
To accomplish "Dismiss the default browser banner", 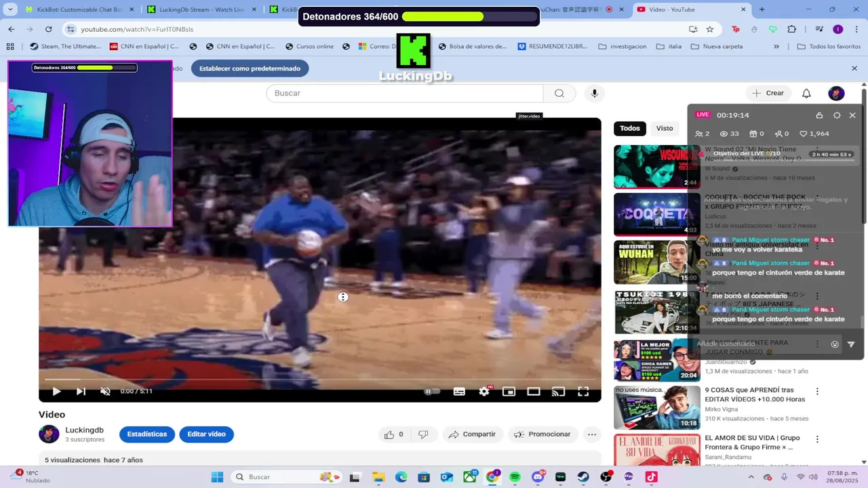I will 854,68.
